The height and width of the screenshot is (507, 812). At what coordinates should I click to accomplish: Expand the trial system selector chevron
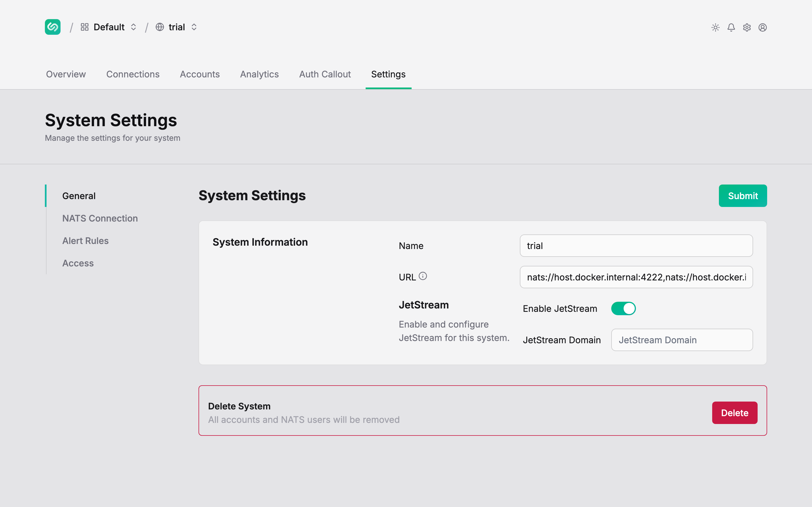click(194, 27)
